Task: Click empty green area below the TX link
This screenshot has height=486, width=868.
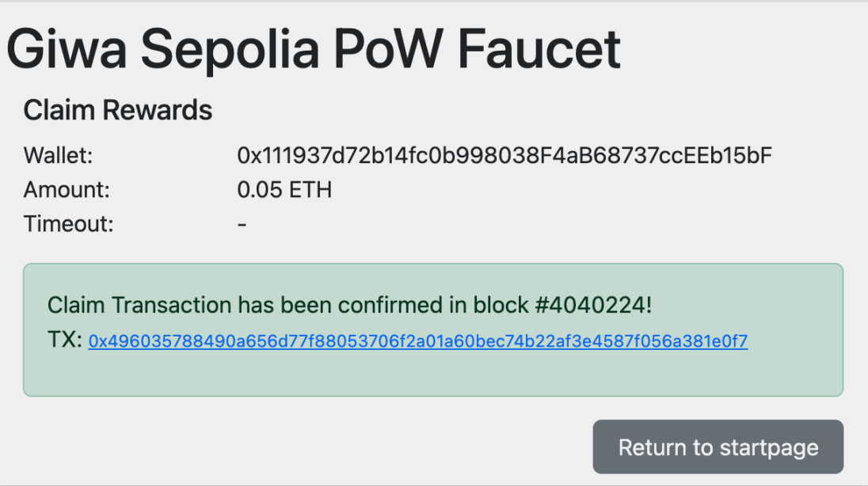Action: click(432, 374)
